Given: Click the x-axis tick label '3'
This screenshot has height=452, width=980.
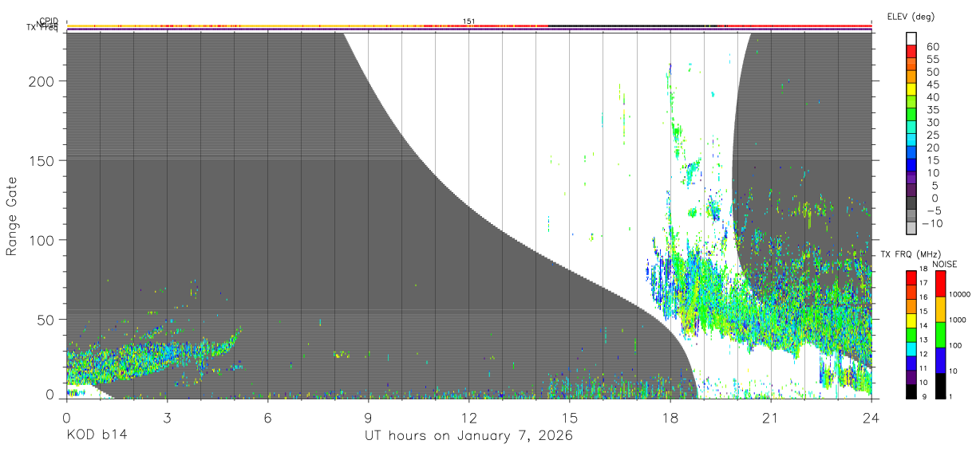Looking at the screenshot, I should 167,417.
